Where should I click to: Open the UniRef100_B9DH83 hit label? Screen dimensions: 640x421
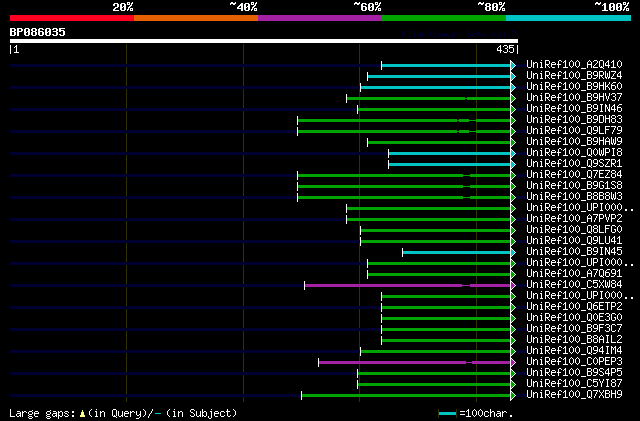[x=574, y=120]
